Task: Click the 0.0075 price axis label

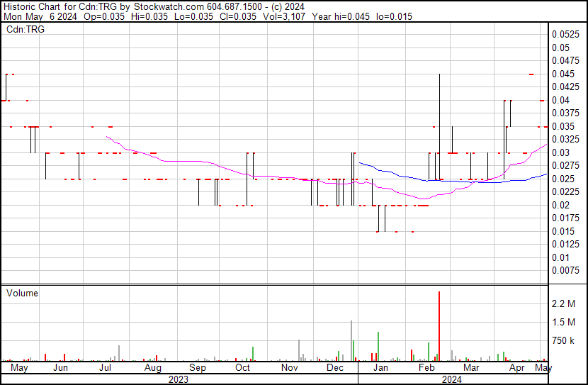Action: [565, 271]
